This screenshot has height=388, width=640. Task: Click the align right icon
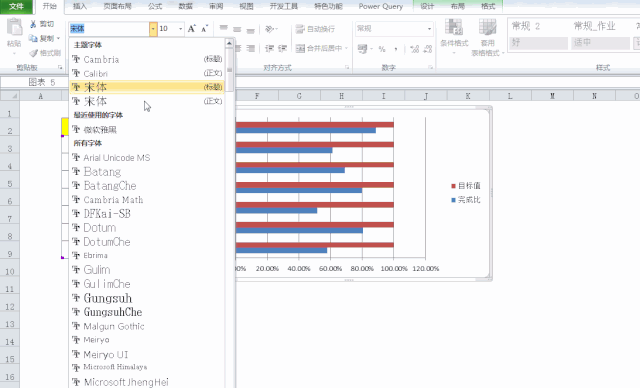click(x=251, y=48)
